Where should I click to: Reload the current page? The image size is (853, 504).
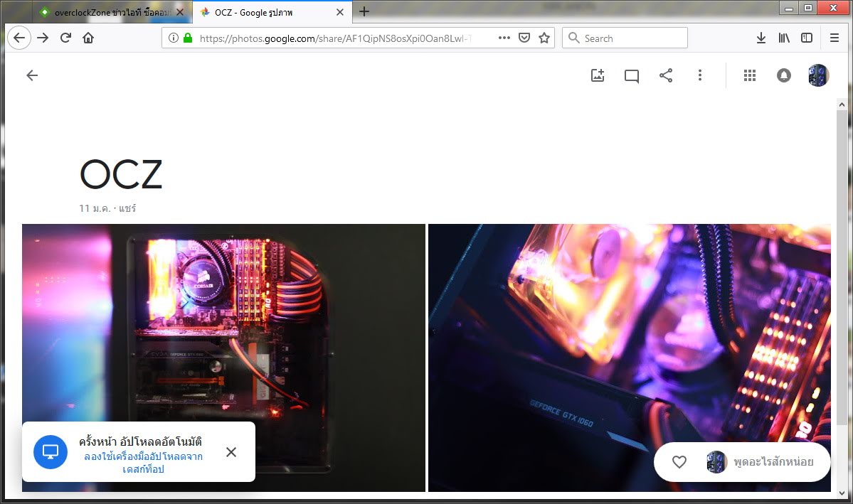tap(65, 38)
